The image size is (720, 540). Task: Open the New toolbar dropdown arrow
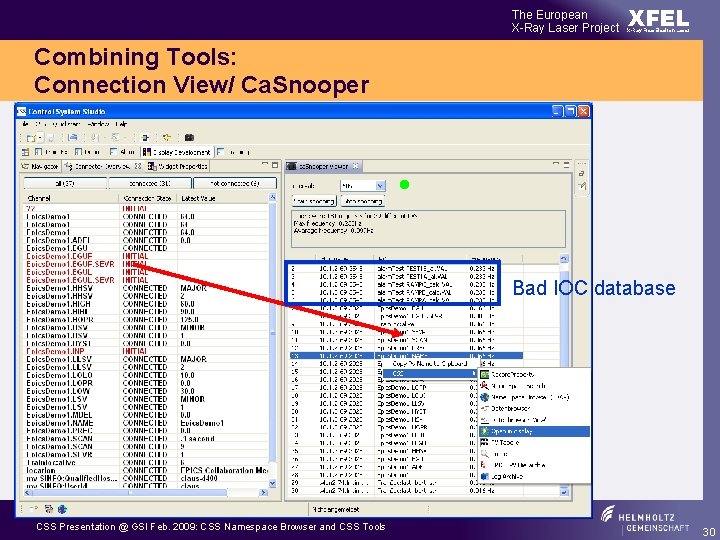tap(40, 138)
